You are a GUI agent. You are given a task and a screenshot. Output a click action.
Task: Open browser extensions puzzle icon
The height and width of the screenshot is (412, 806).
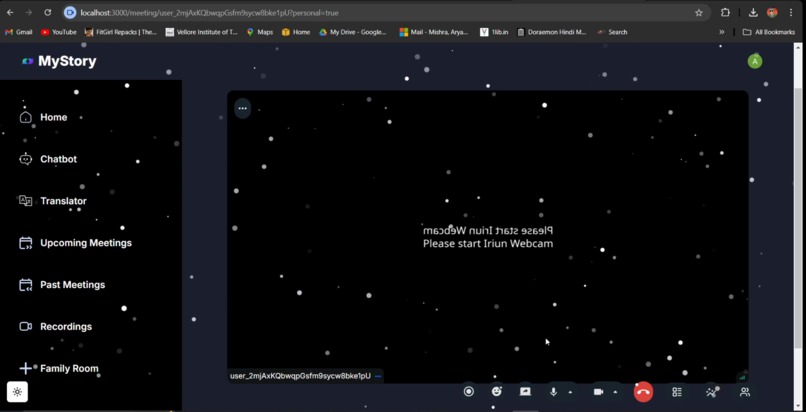[x=725, y=13]
